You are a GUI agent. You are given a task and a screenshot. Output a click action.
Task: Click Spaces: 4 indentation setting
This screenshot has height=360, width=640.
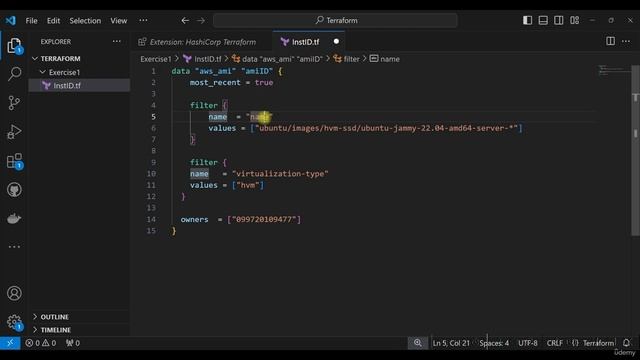click(494, 343)
